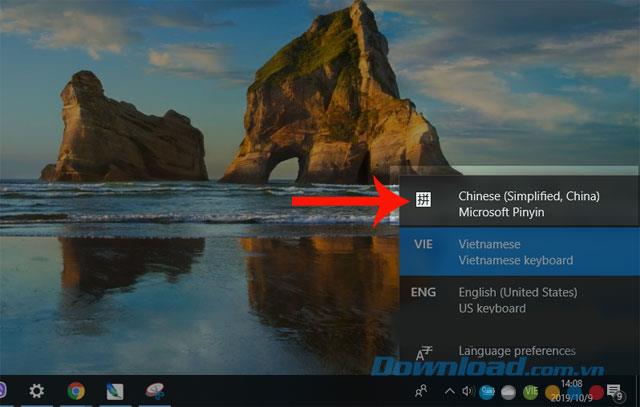640x407 pixels.
Task: Open the volume speaker control
Action: tap(467, 391)
